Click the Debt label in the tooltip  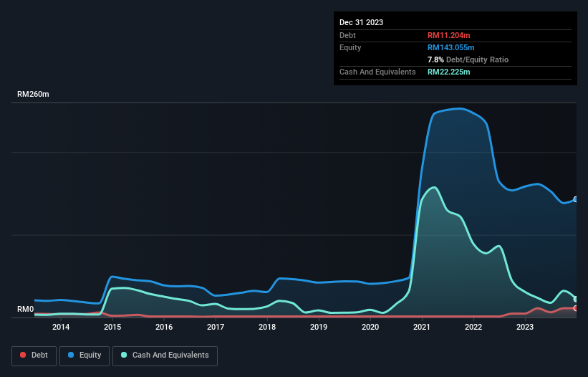[x=347, y=35]
